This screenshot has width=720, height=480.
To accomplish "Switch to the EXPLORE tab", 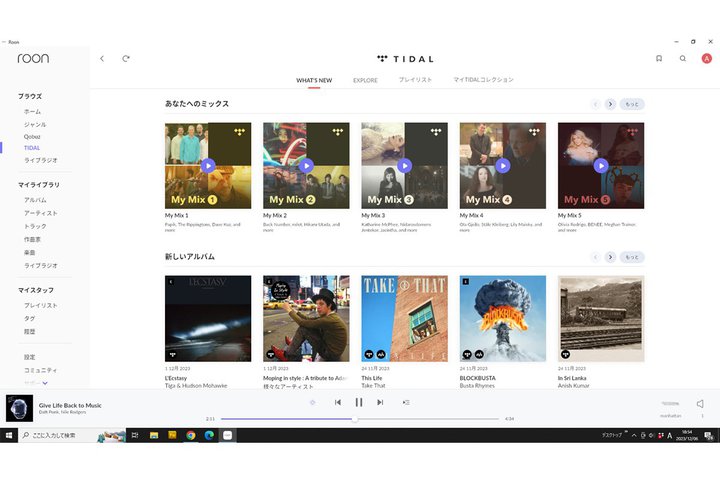I will click(365, 80).
